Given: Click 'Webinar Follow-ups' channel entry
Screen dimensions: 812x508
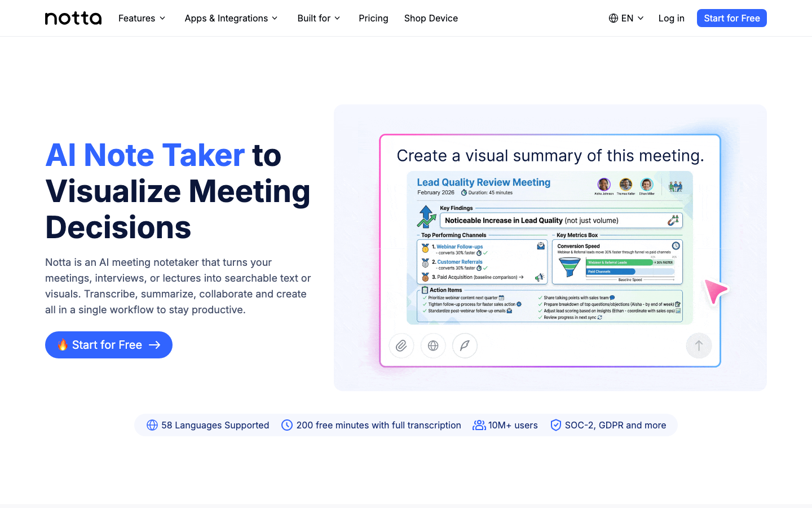Looking at the screenshot, I should pyautogui.click(x=460, y=247).
